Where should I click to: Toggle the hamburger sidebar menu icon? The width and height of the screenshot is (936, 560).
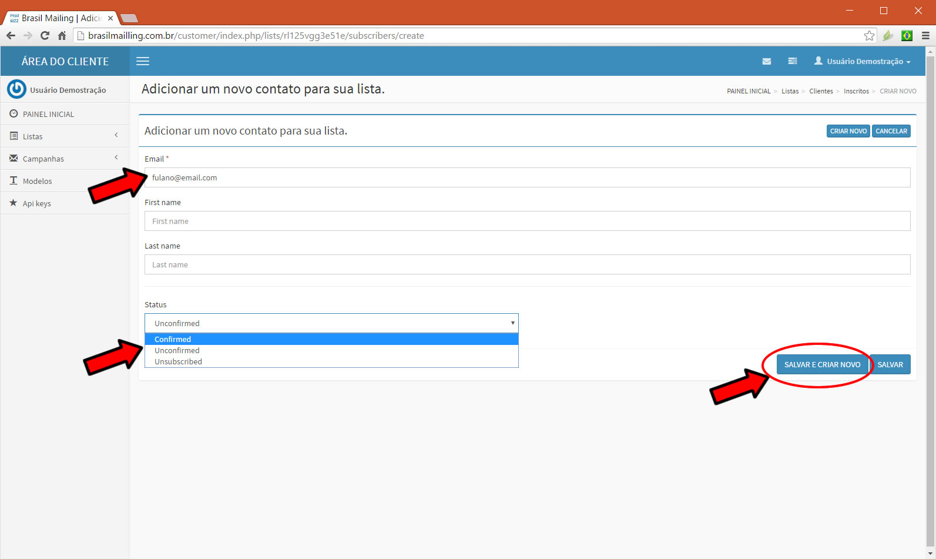143,61
